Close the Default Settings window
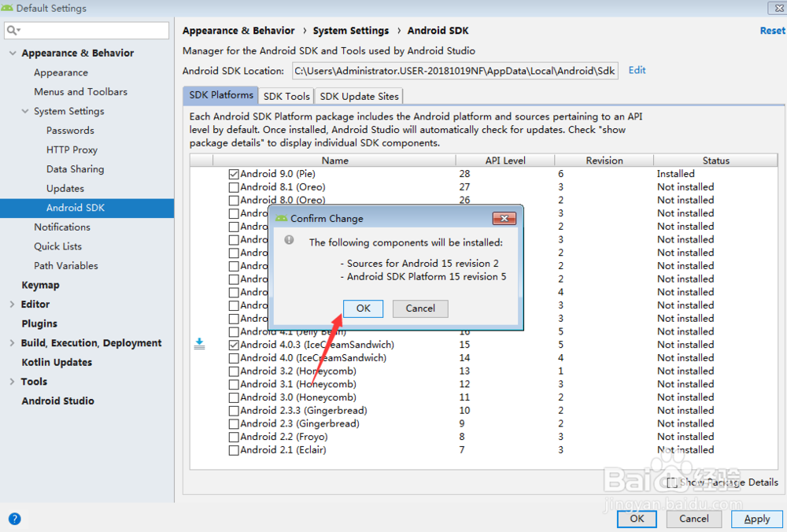This screenshot has width=787, height=532. click(778, 8)
